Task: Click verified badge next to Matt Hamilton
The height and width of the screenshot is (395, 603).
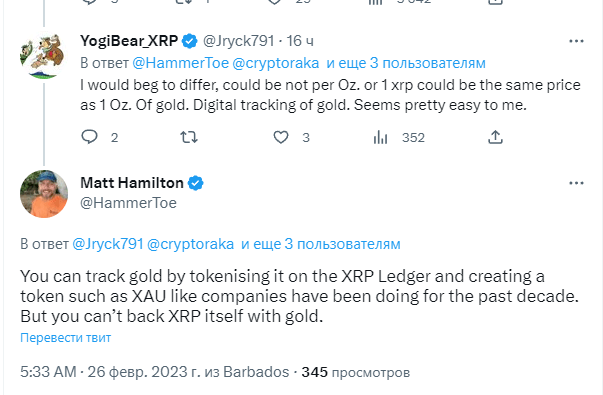Action: click(195, 183)
